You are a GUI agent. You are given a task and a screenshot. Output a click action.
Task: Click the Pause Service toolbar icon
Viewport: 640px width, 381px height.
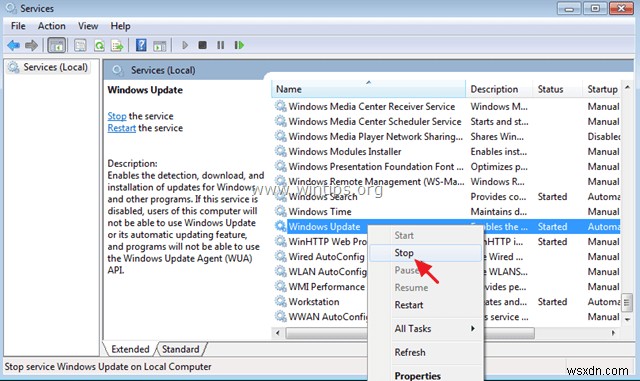(220, 45)
